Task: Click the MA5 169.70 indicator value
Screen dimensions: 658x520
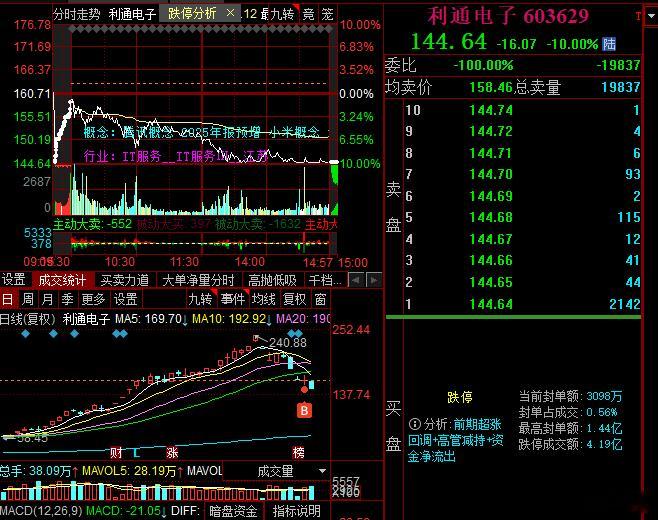Action: click(x=149, y=319)
